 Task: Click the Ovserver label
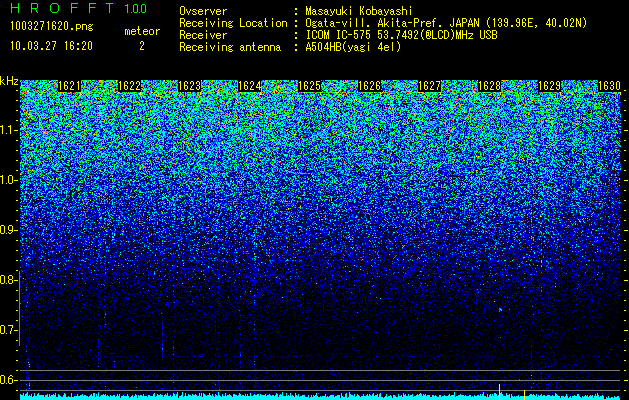(203, 11)
